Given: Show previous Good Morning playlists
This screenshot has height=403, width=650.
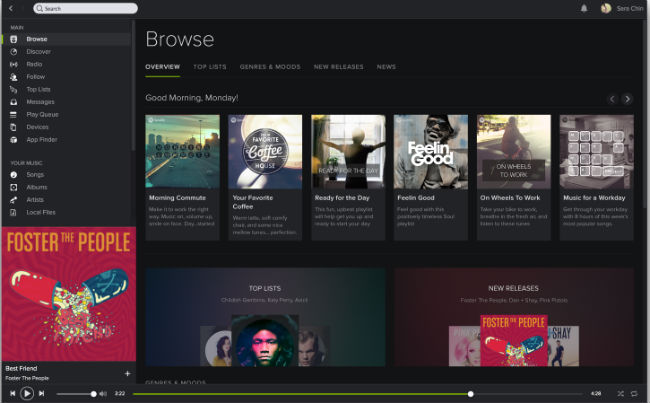Looking at the screenshot, I should coord(612,99).
